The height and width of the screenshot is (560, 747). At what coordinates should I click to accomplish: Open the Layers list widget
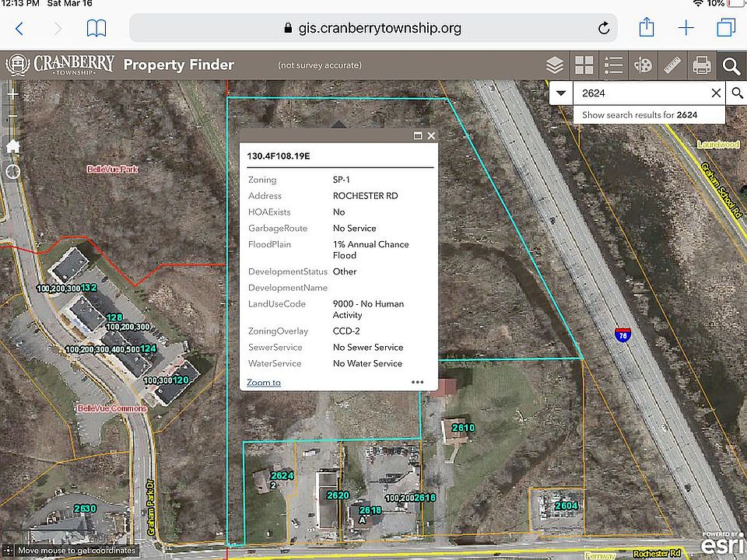point(555,65)
